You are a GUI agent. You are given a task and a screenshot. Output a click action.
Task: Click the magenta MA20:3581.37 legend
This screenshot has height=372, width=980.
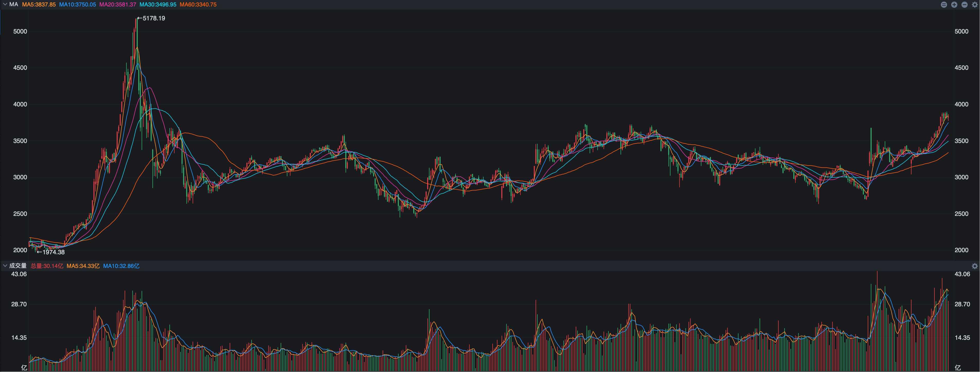118,5
